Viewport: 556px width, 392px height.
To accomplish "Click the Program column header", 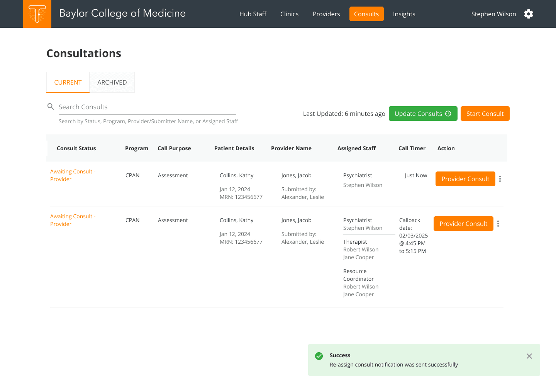I will (137, 148).
